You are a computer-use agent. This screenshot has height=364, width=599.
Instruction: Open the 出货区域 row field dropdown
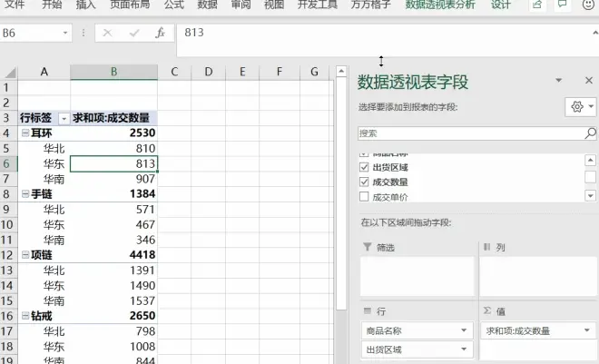click(x=464, y=349)
